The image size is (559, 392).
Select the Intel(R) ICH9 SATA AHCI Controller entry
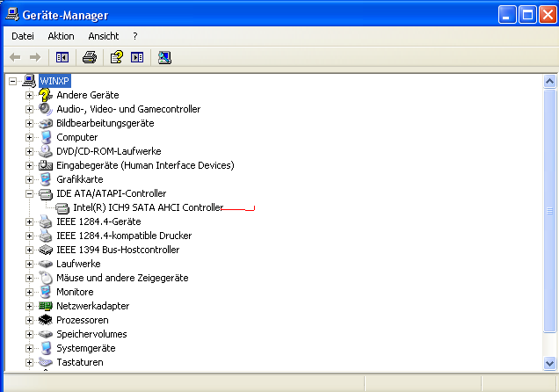149,207
